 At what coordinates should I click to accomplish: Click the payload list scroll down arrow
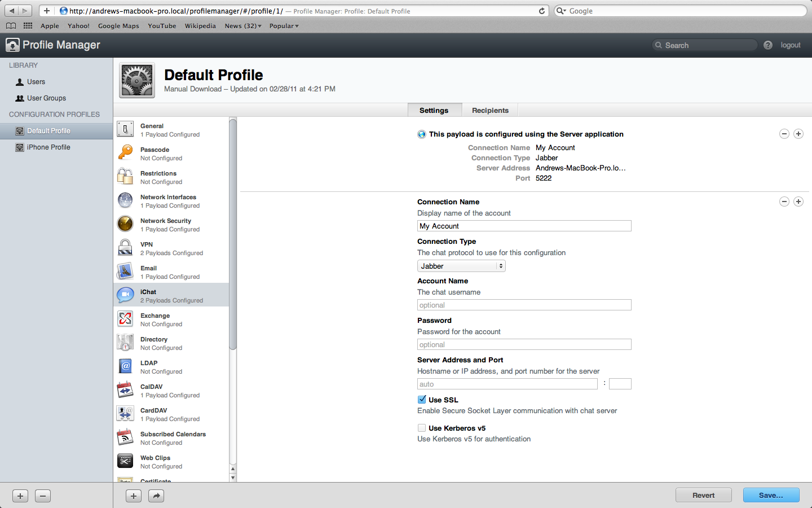pos(233,478)
